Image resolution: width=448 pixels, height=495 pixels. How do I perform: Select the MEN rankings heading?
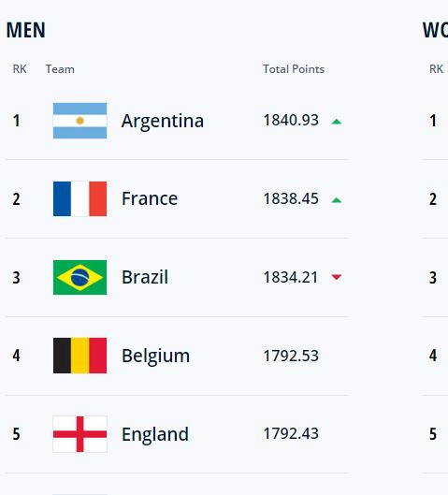click(26, 30)
